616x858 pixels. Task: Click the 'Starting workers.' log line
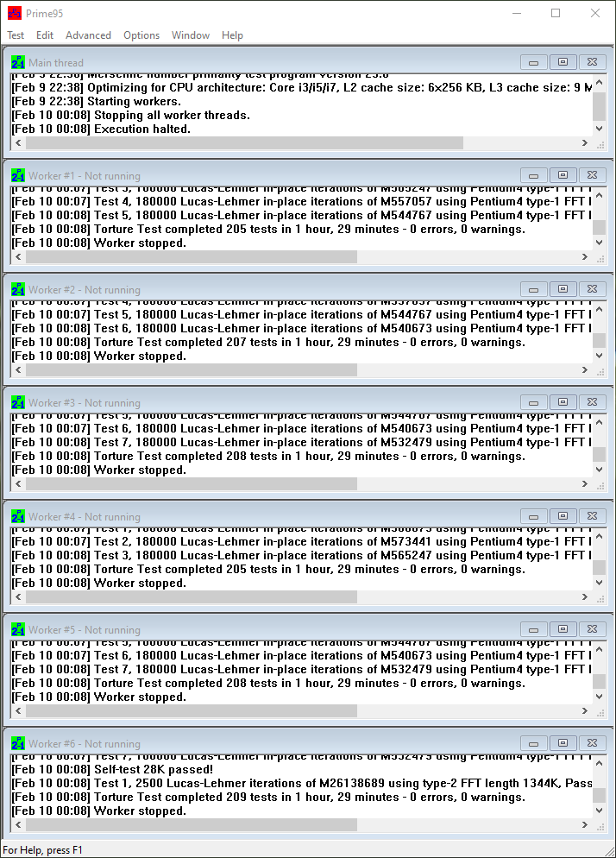(97, 101)
